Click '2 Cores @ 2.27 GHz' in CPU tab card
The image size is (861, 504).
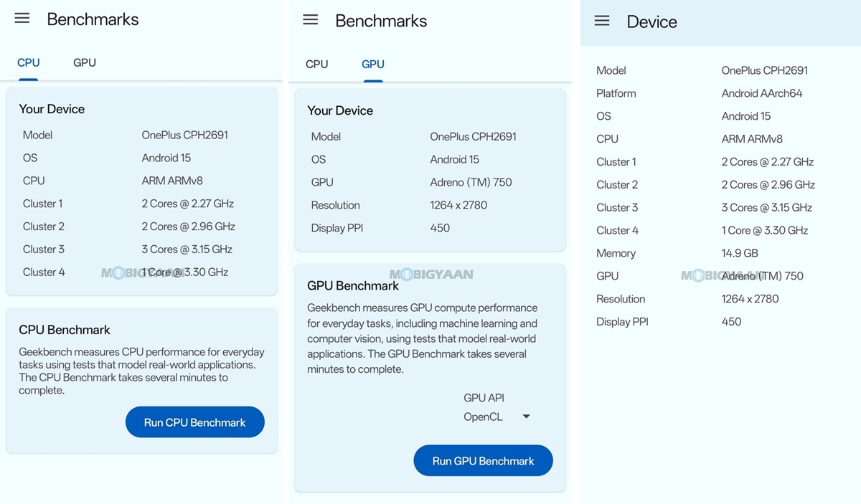(x=188, y=204)
